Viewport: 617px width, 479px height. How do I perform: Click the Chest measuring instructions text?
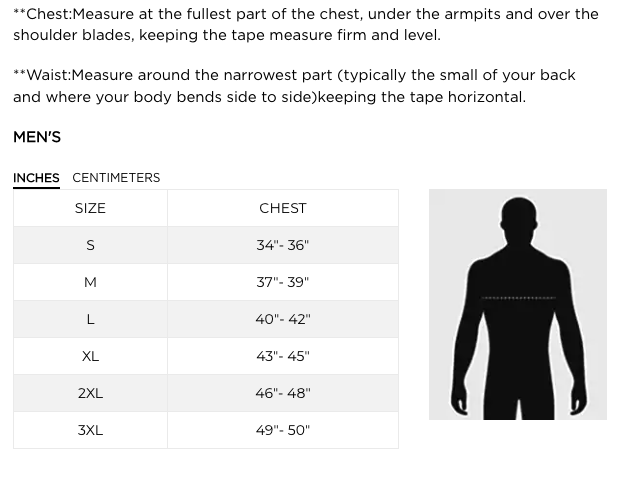[x=305, y=24]
